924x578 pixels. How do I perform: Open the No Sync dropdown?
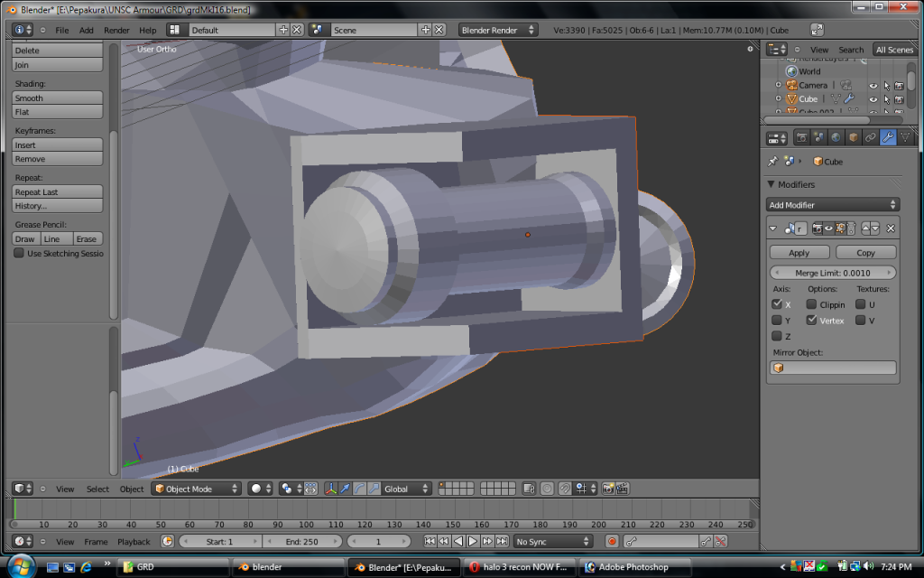point(552,541)
